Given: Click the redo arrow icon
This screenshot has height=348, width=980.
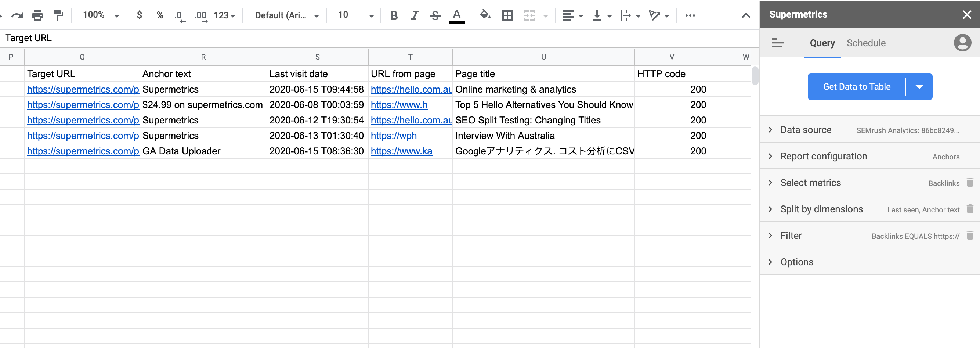Looking at the screenshot, I should (x=17, y=15).
